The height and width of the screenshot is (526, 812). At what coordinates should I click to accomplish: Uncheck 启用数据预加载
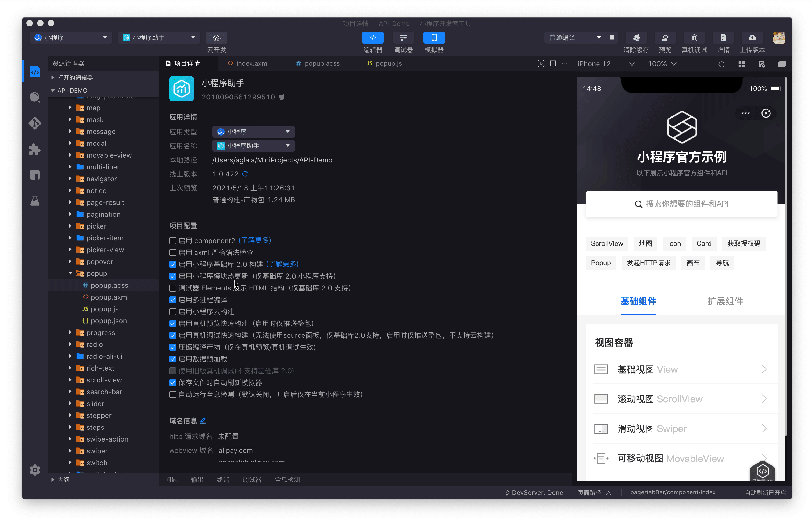[x=173, y=359]
